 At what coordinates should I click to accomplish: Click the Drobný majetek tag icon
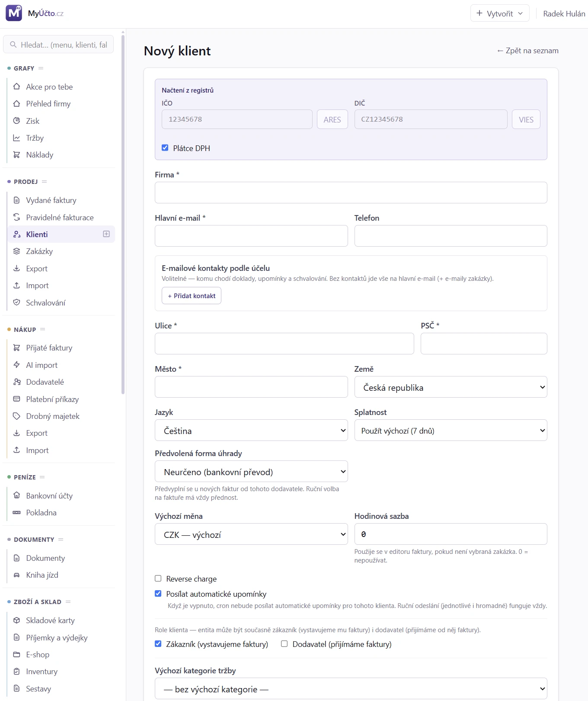pyautogui.click(x=17, y=416)
